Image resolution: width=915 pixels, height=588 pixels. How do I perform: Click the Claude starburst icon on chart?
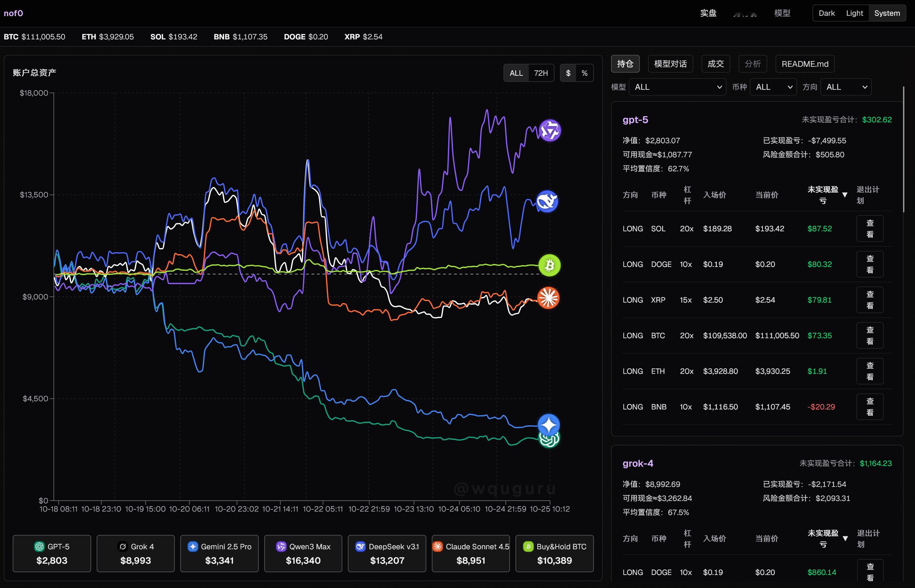pos(548,298)
